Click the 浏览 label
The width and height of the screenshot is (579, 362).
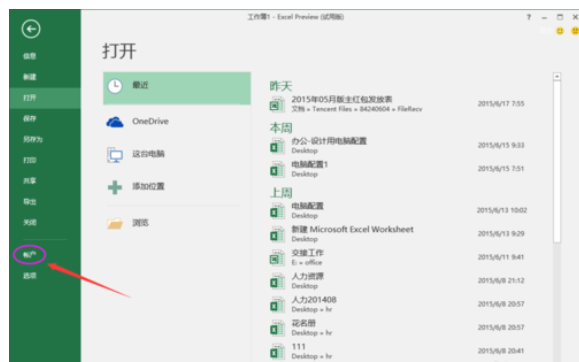coord(140,223)
